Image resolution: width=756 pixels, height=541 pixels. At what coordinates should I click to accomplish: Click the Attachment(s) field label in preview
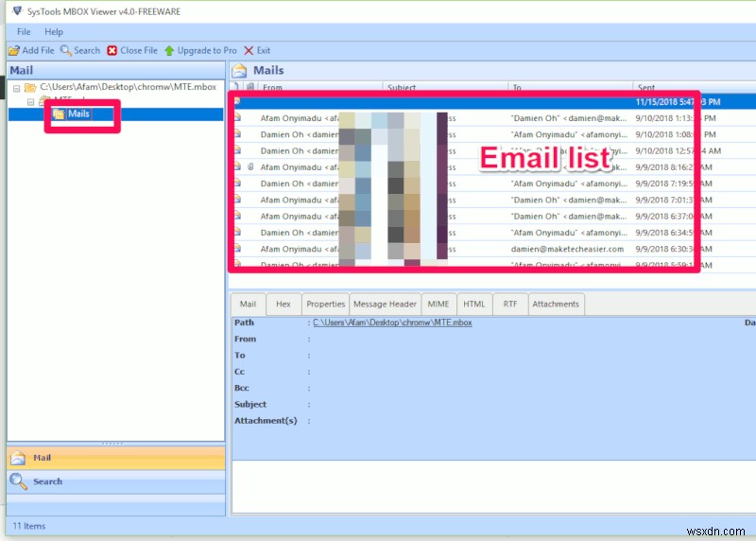pos(266,421)
